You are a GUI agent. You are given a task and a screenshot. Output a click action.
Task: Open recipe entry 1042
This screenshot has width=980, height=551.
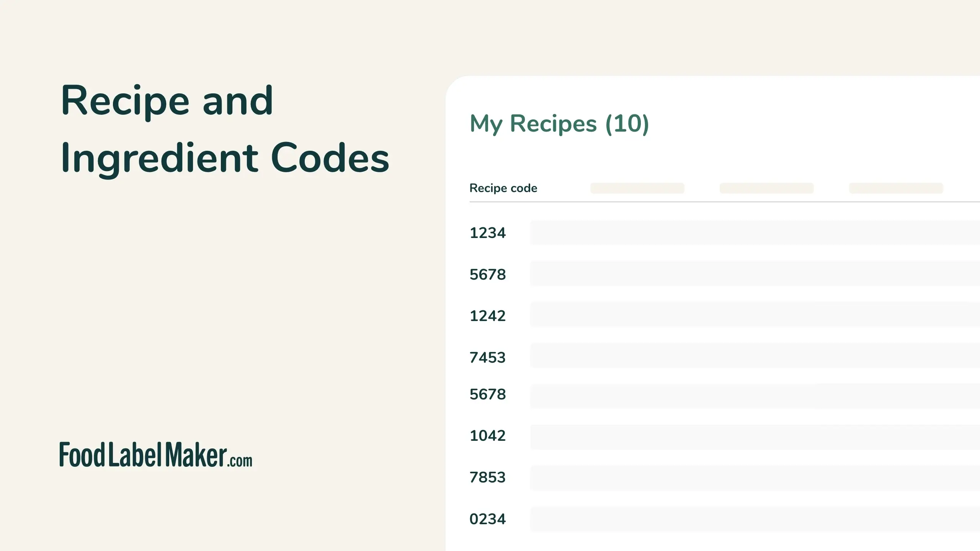488,435
